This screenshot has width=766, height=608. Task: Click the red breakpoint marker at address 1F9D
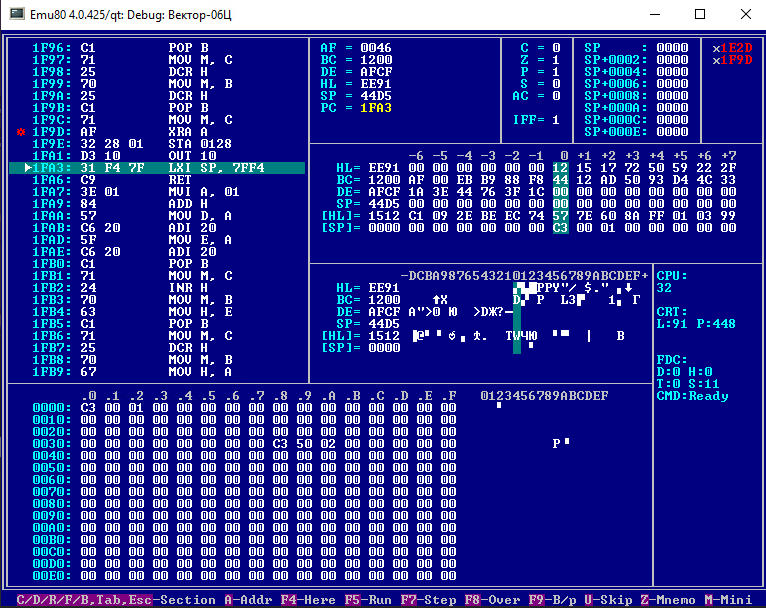coord(21,132)
